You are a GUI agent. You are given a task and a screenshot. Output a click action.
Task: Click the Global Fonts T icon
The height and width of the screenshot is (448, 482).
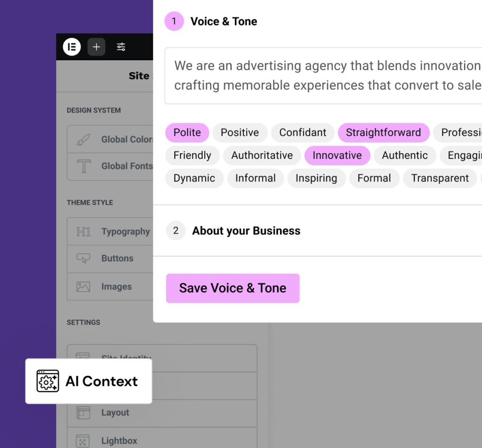pos(83,166)
